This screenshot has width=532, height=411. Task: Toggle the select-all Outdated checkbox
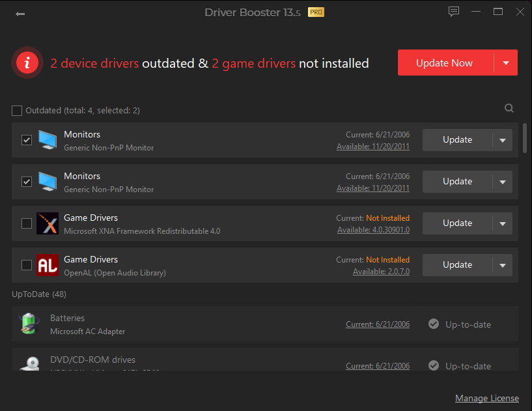[17, 111]
